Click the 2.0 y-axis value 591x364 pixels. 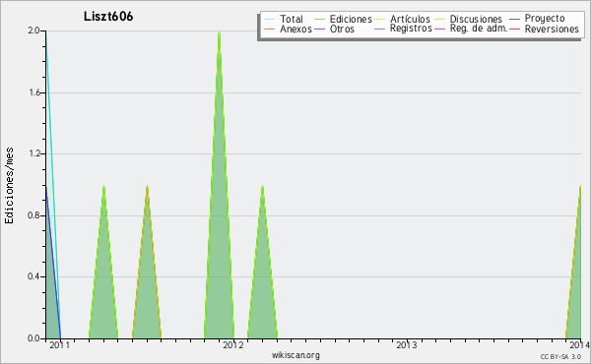tap(33, 30)
